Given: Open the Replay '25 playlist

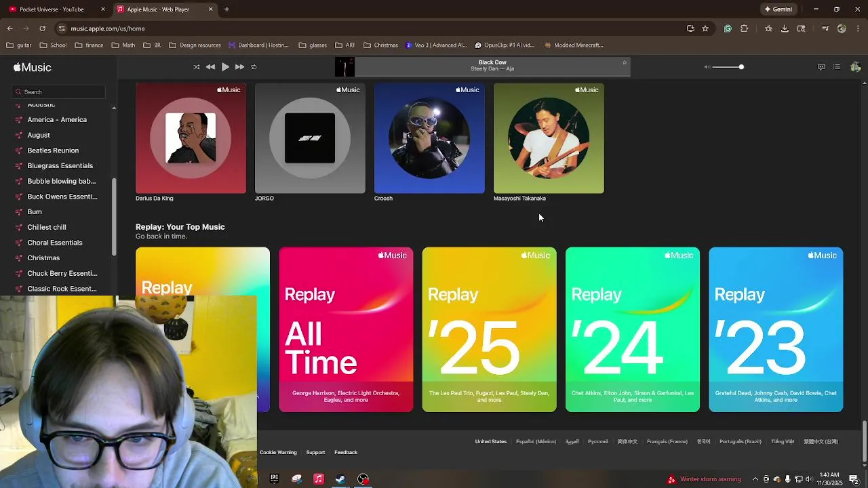Looking at the screenshot, I should point(489,329).
